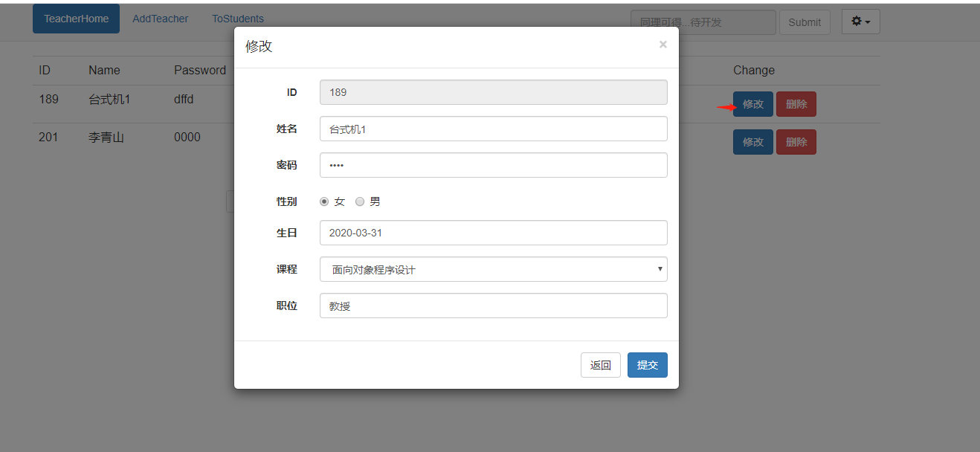
Task: Close the 修改 dialog with the ×
Action: (663, 45)
